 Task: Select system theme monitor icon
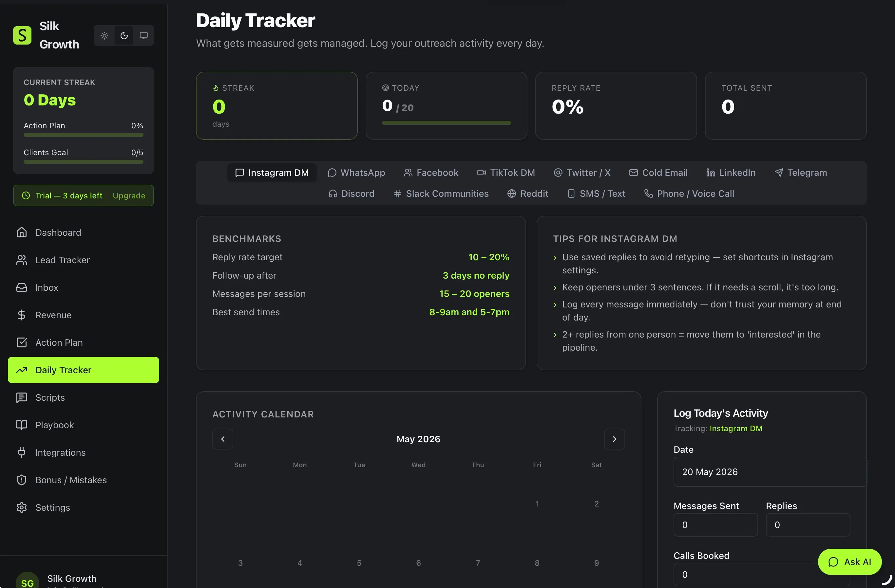(x=143, y=36)
